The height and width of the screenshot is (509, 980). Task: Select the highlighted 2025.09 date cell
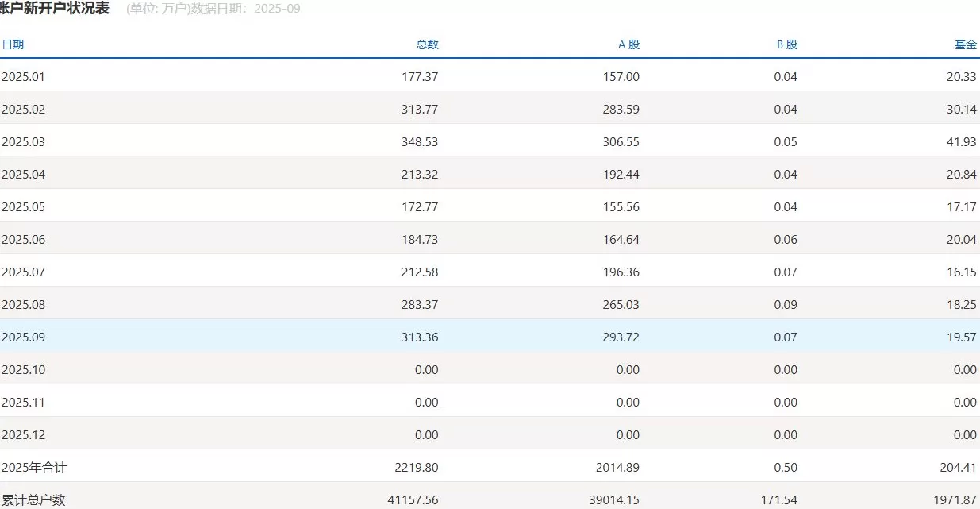[x=24, y=337]
